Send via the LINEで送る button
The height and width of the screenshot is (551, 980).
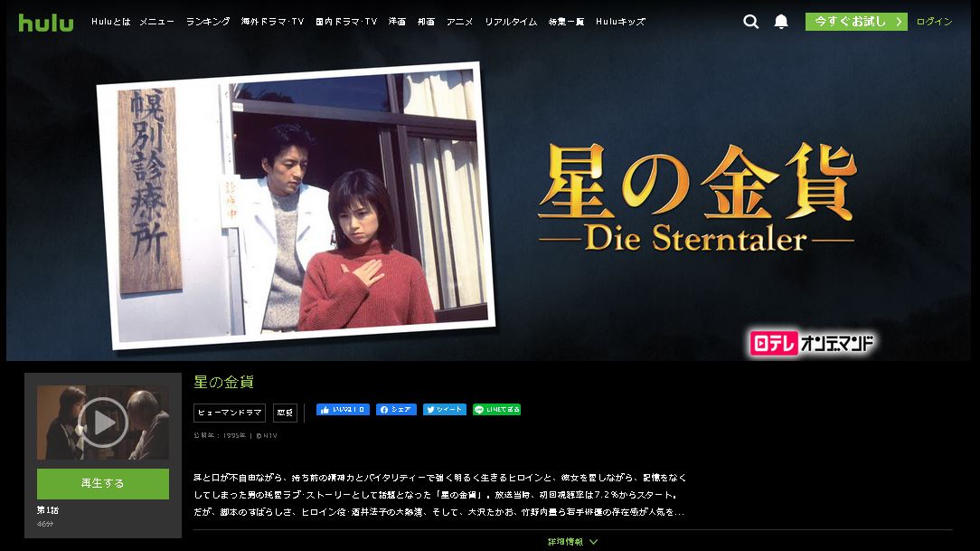point(497,410)
